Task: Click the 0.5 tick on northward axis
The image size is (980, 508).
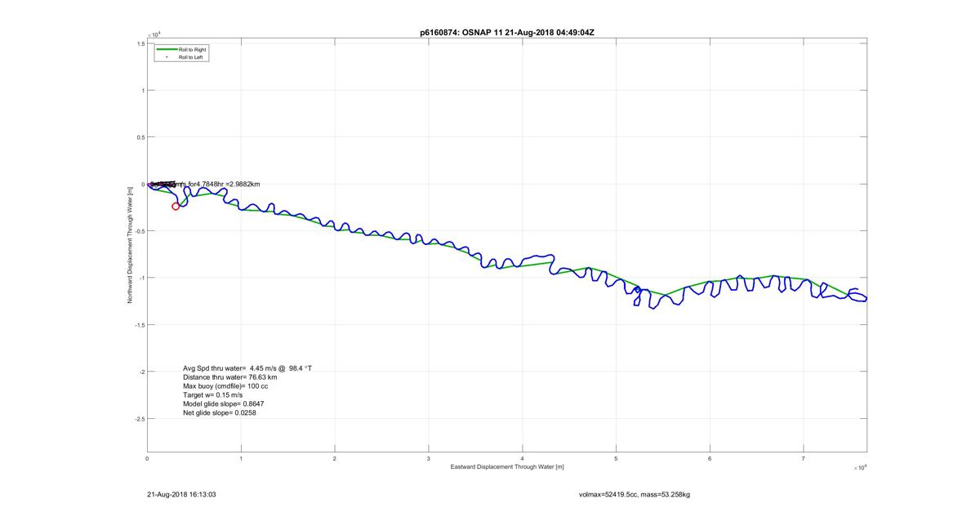Action: [x=140, y=137]
